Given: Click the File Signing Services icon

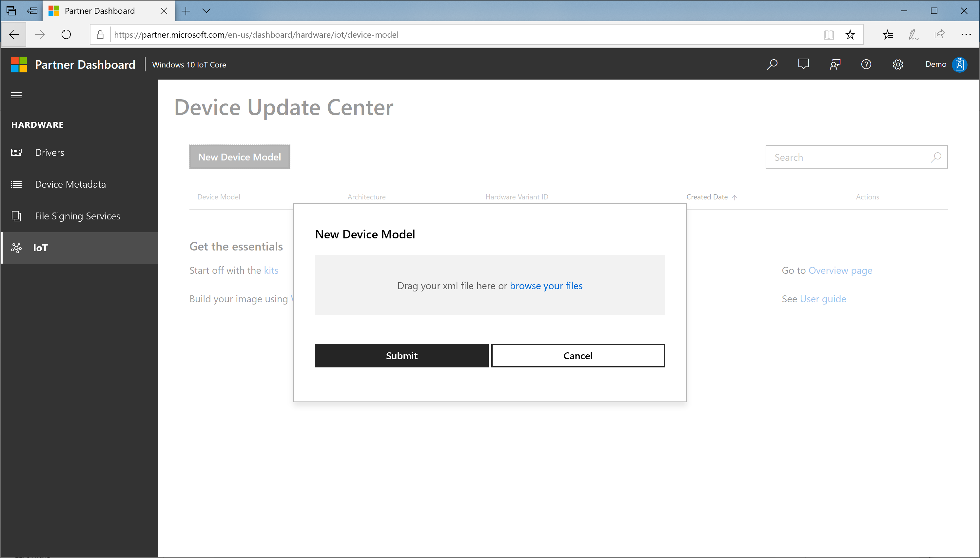Looking at the screenshot, I should click(x=16, y=216).
